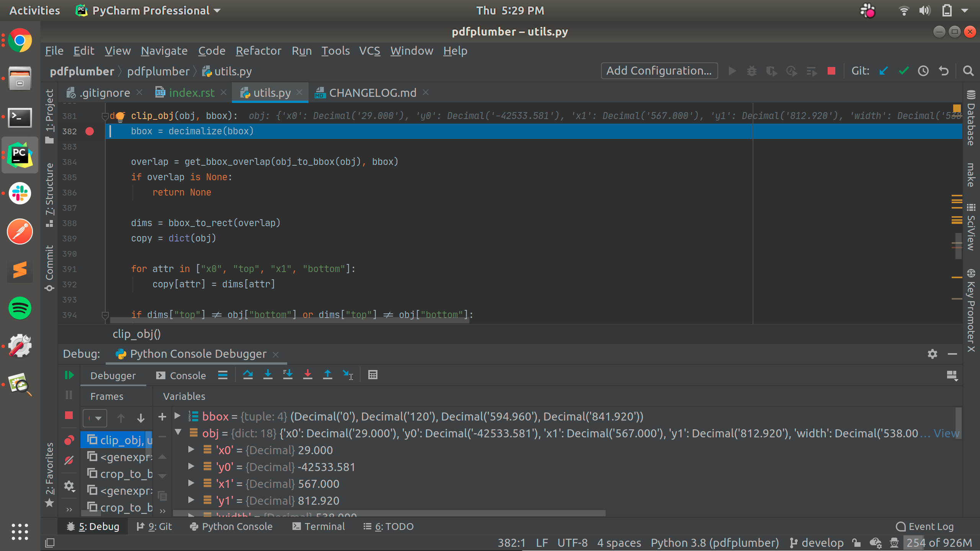Open the Restore Layout icon in debug panel
980x551 pixels.
pyautogui.click(x=952, y=375)
